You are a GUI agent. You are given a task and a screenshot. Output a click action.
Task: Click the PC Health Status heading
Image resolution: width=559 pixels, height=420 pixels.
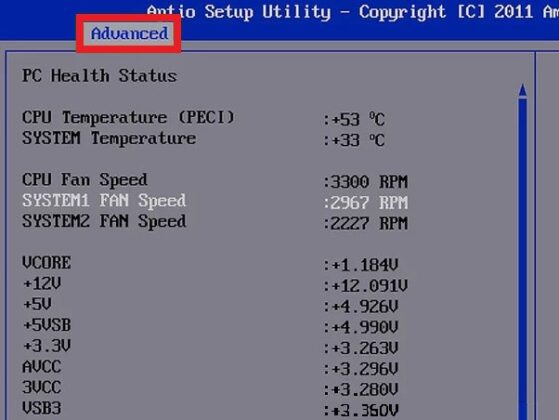pyautogui.click(x=99, y=76)
